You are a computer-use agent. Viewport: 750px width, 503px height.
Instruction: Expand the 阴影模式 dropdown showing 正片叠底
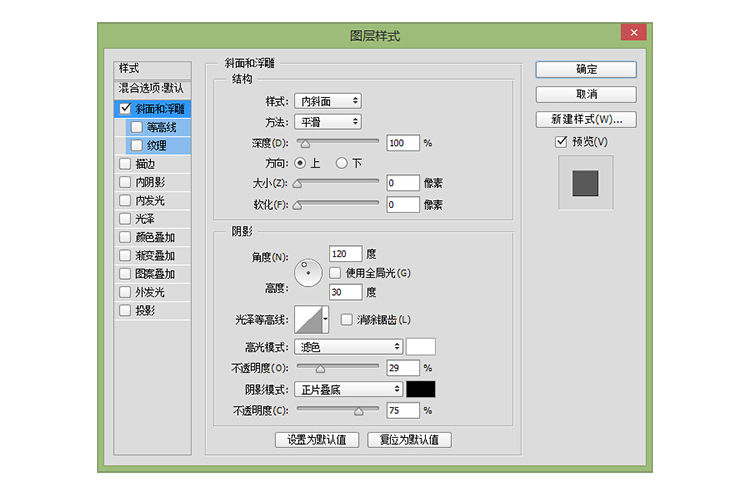coord(349,389)
